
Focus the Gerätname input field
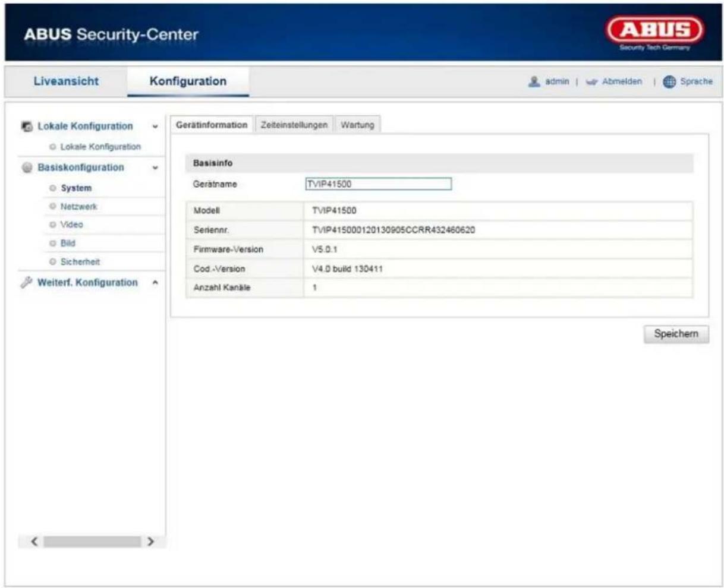tap(378, 184)
